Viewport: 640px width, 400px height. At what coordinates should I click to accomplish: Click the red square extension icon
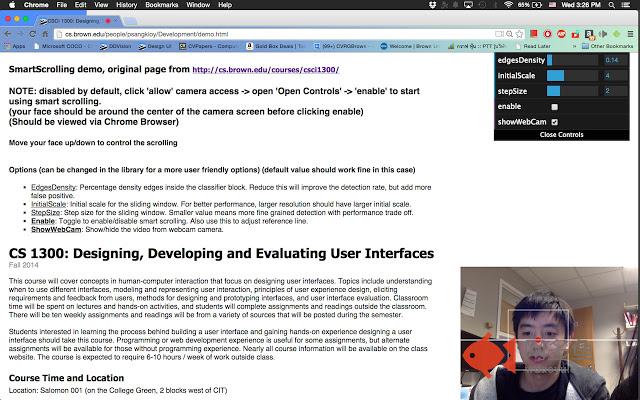point(533,33)
